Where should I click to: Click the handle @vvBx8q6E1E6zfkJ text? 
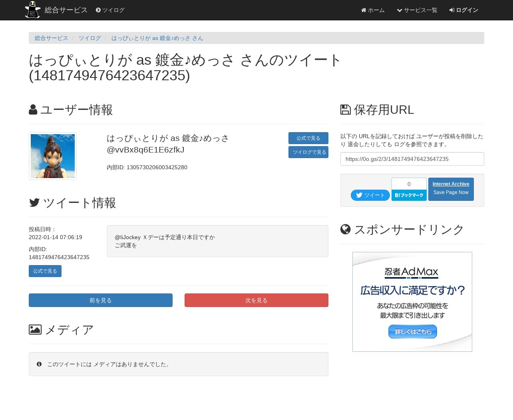click(145, 150)
